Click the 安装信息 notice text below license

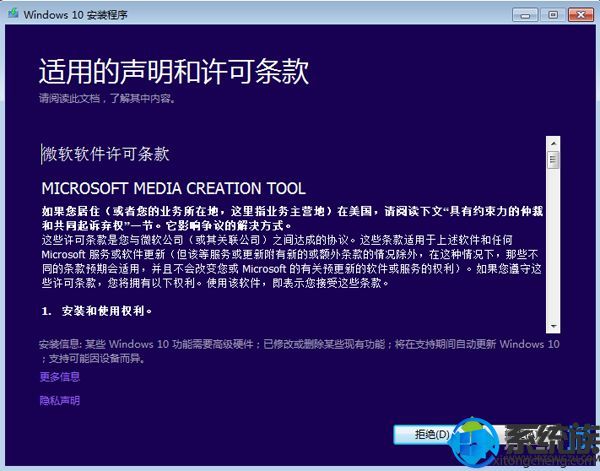tap(299, 351)
